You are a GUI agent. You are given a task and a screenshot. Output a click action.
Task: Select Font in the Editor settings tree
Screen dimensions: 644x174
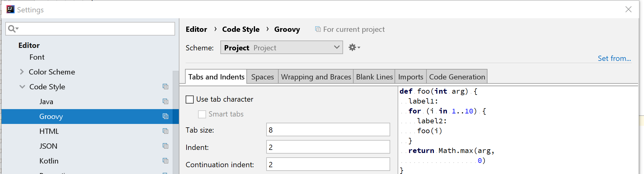click(x=37, y=57)
